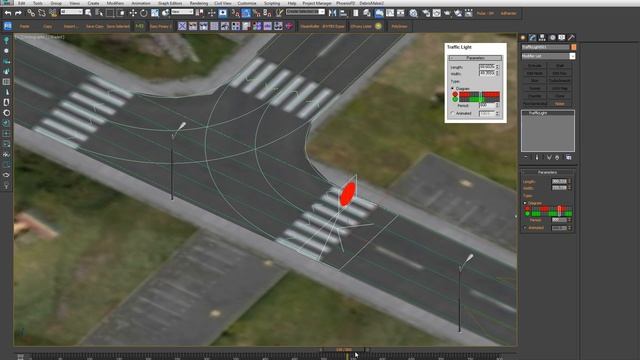Screen dimensions: 640x360
Task: Click the Render Production teapot icon
Action: coord(447,13)
